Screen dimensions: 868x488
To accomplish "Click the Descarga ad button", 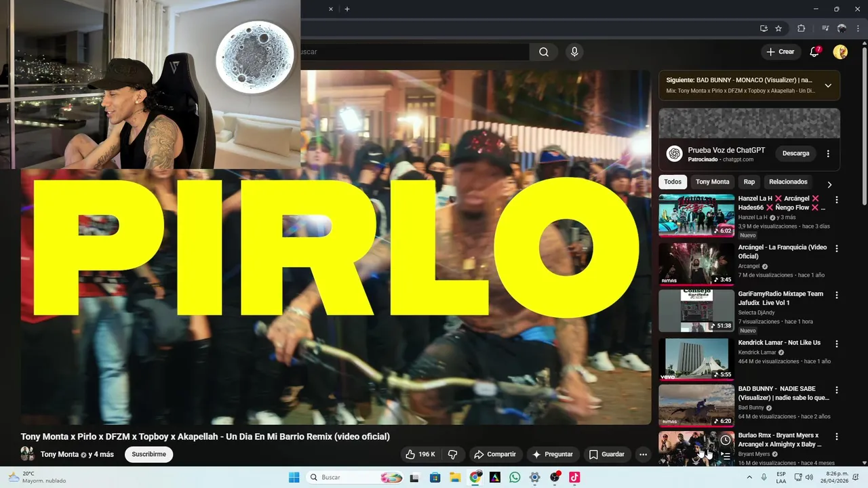I will (x=795, y=153).
